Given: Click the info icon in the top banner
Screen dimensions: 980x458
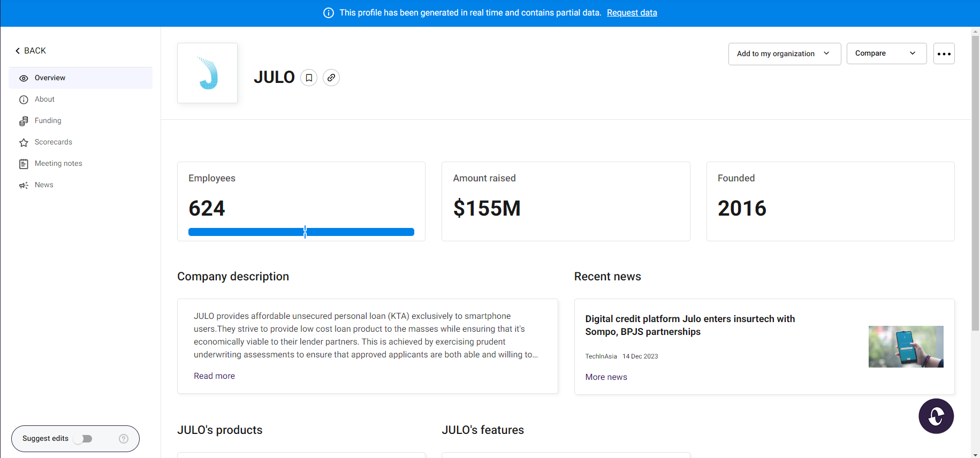Looking at the screenshot, I should pos(329,13).
